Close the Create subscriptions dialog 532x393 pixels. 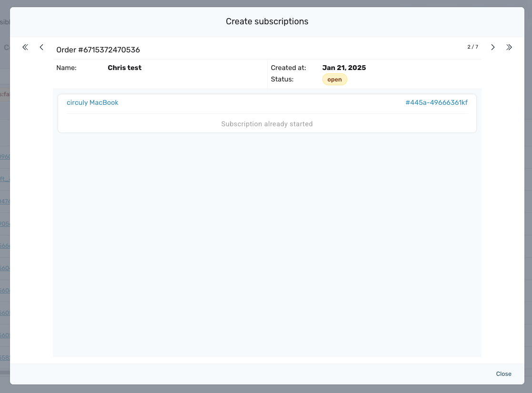[x=503, y=373]
